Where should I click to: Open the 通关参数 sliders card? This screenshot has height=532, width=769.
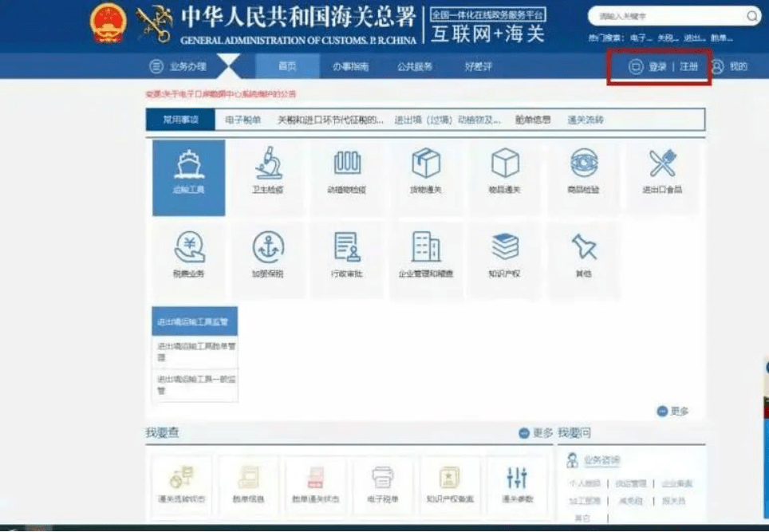(517, 484)
